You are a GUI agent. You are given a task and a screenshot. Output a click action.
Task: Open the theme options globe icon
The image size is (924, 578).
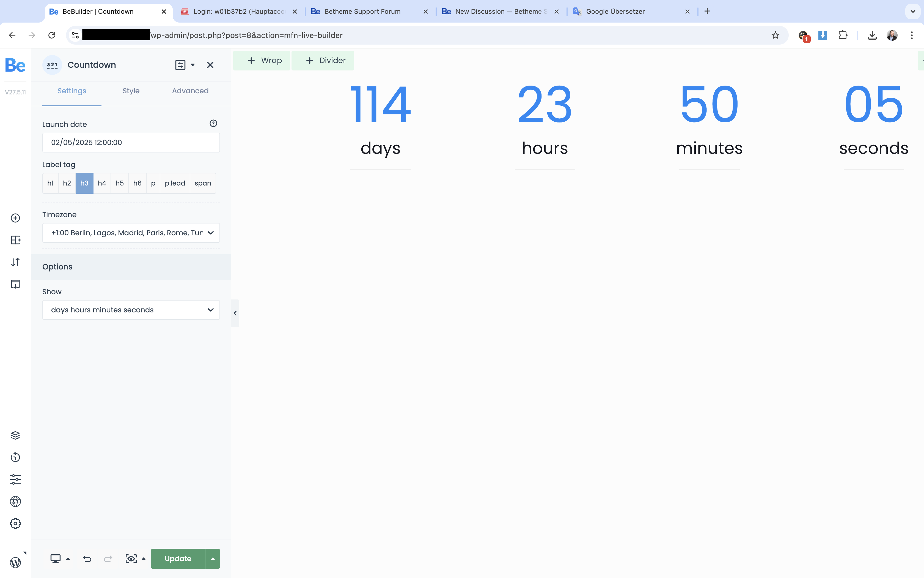tap(15, 501)
